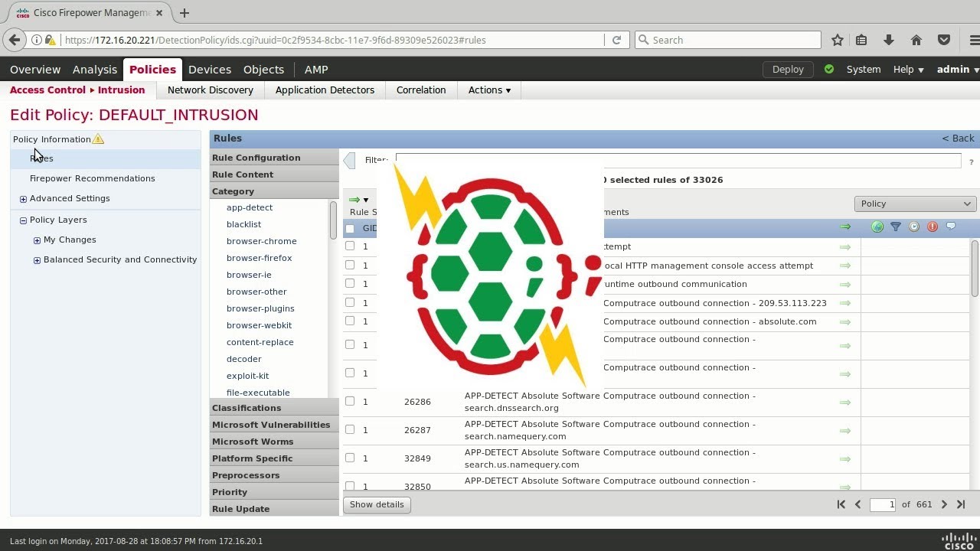Expand the Microsoft Vulnerabilities filter section
The image size is (980, 551).
pos(274,425)
